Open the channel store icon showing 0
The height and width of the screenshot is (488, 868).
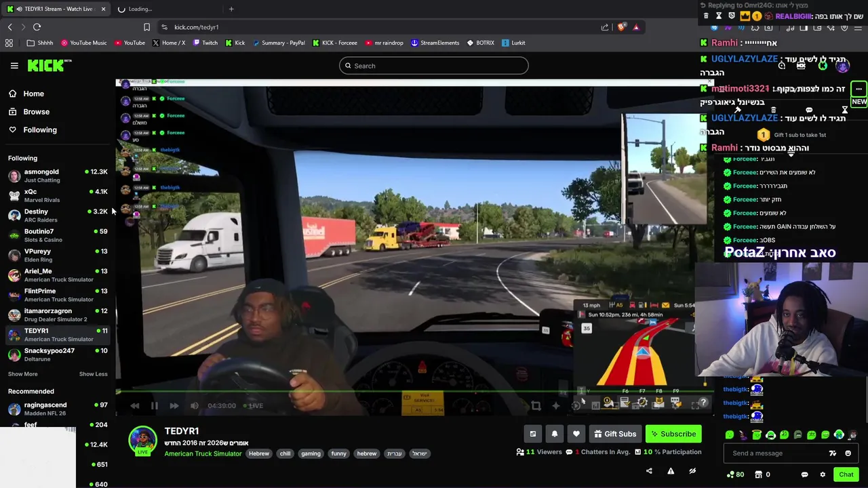[763, 474]
